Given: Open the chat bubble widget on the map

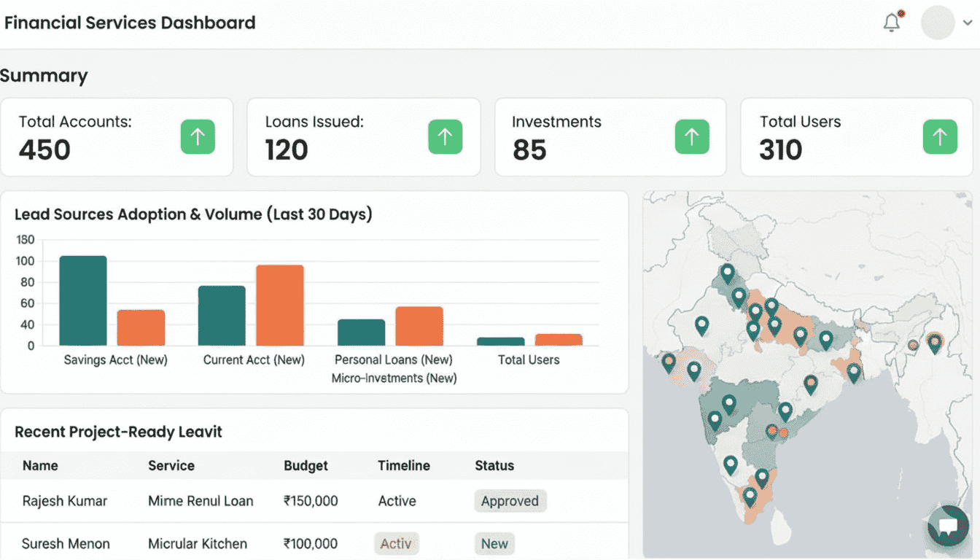Looking at the screenshot, I should click(x=947, y=526).
